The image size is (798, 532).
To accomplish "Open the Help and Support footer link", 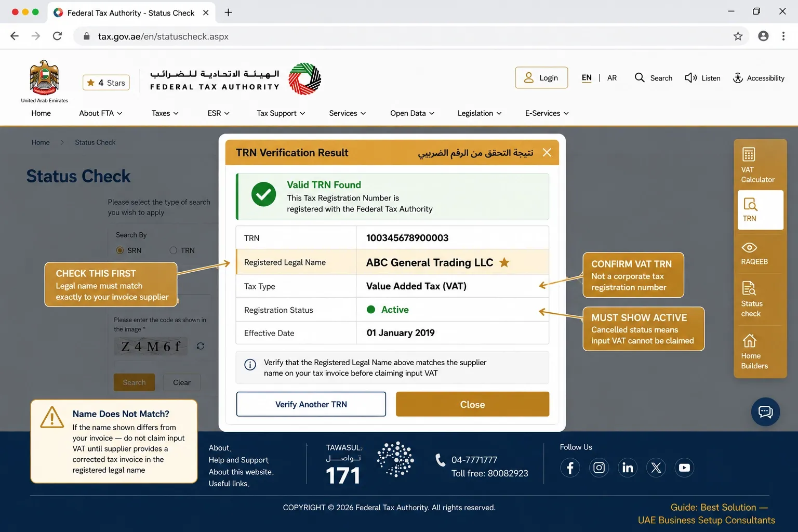I will (238, 460).
